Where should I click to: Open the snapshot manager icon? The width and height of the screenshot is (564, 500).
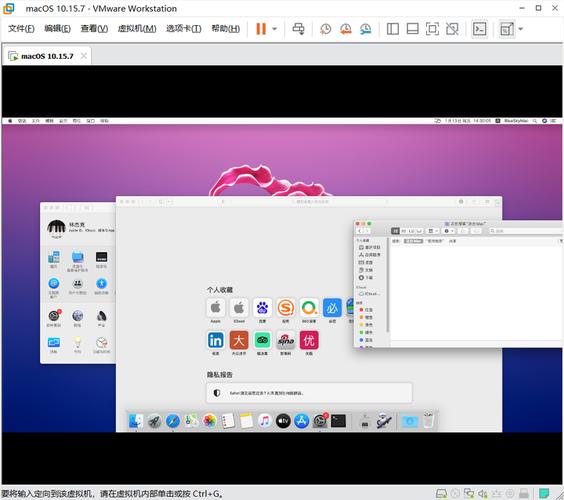pyautogui.click(x=365, y=29)
